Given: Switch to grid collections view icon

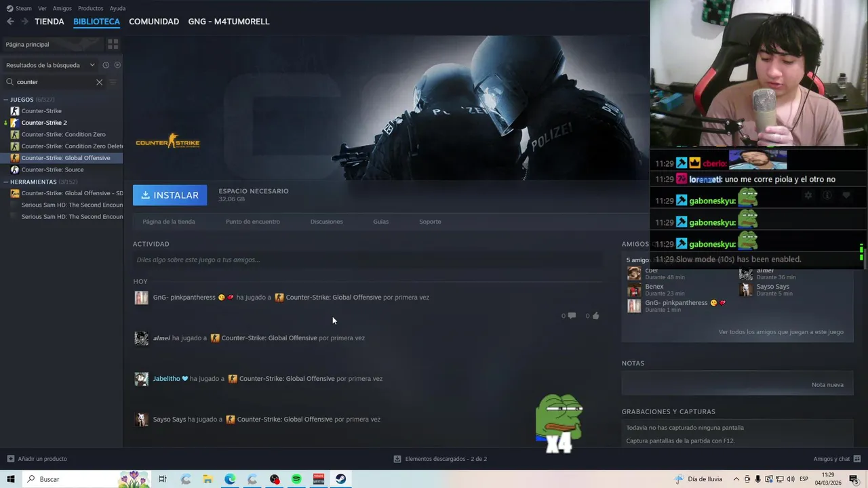Looking at the screenshot, I should click(113, 44).
